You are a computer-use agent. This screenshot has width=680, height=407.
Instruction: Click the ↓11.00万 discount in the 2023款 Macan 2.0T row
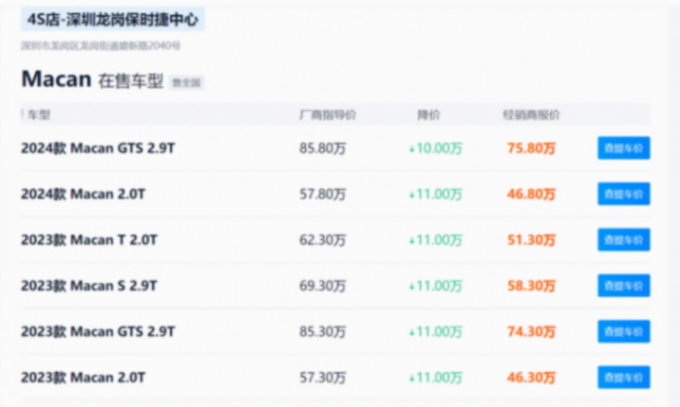coord(436,377)
